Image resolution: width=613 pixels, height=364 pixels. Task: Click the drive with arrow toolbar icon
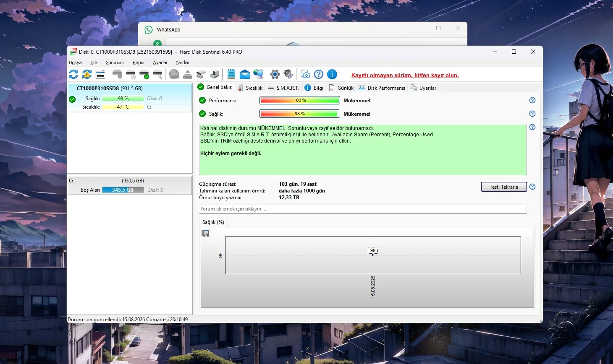[215, 74]
